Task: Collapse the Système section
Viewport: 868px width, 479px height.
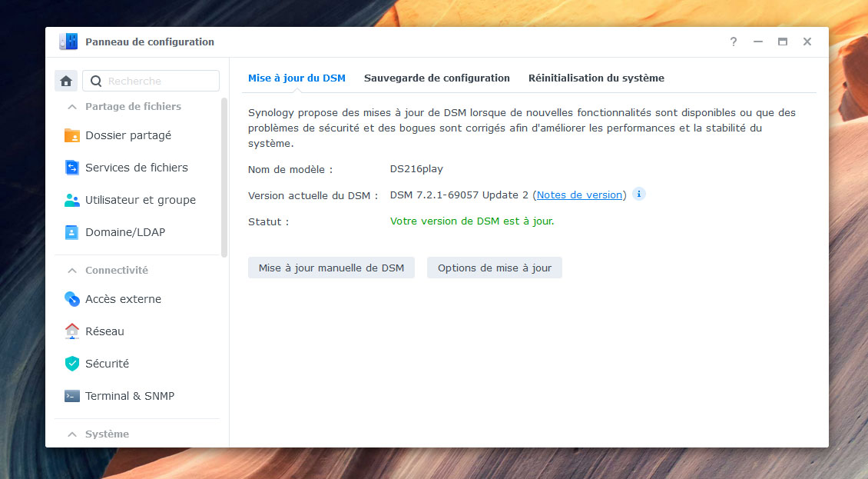Action: point(72,434)
